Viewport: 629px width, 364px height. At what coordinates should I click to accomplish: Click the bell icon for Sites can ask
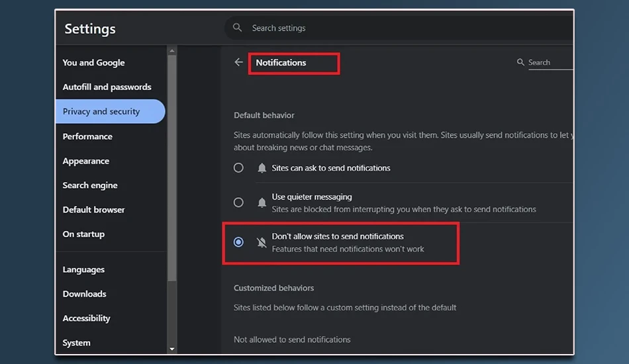tap(262, 168)
